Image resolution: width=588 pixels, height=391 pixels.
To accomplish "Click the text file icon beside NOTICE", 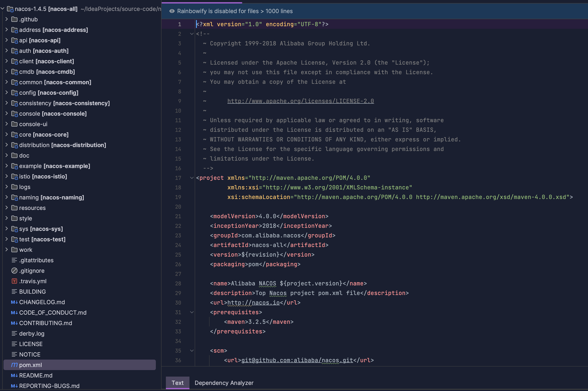I will (x=14, y=354).
